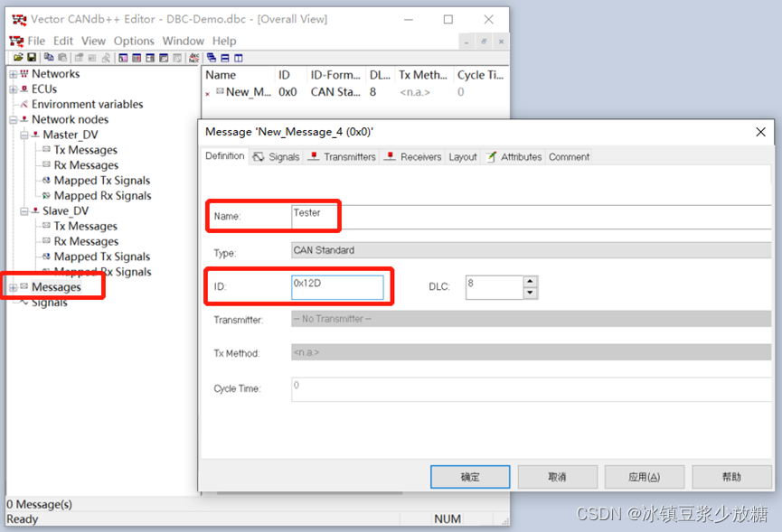Open the Tx Method dropdown
The height and width of the screenshot is (532, 782).
(532, 352)
